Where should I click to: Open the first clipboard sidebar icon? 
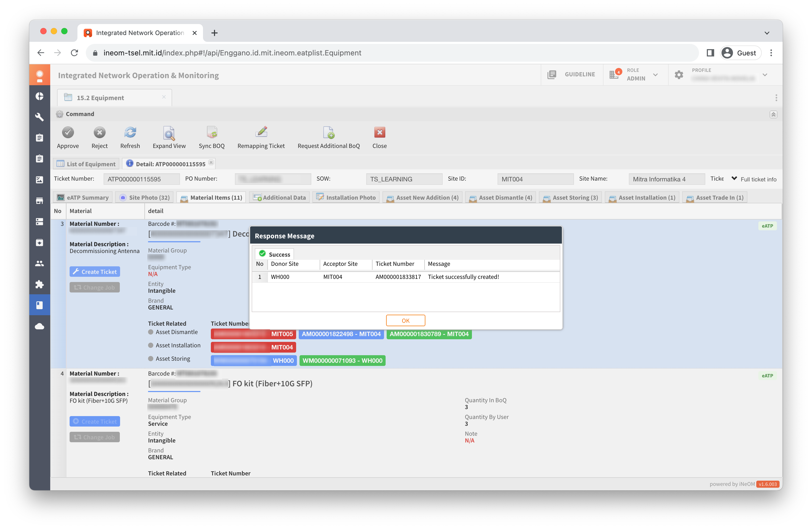tap(40, 138)
